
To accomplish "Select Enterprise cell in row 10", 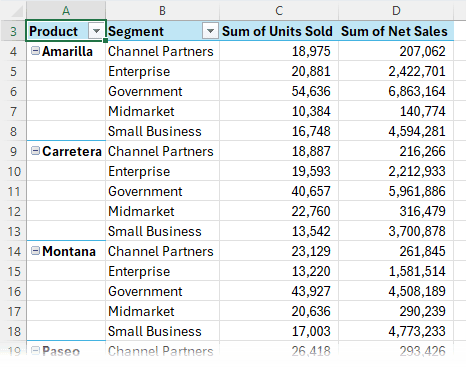I will point(162,171).
